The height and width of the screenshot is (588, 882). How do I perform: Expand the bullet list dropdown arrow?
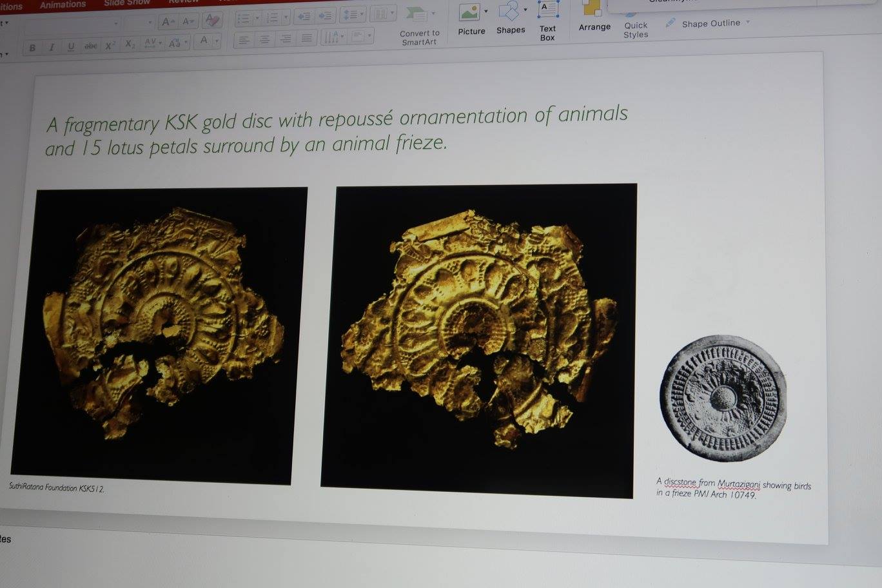pos(257,19)
